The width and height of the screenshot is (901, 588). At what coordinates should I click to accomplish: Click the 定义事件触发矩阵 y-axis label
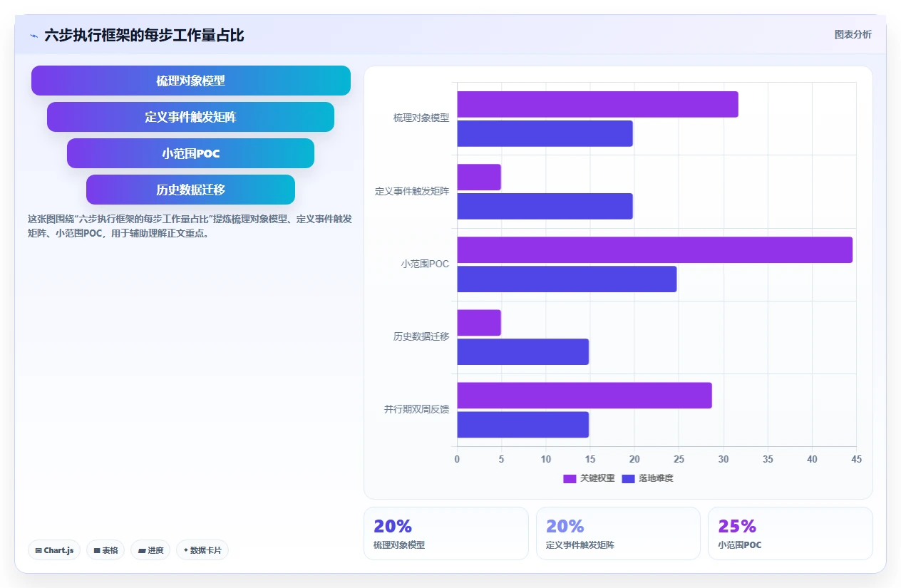(x=412, y=191)
